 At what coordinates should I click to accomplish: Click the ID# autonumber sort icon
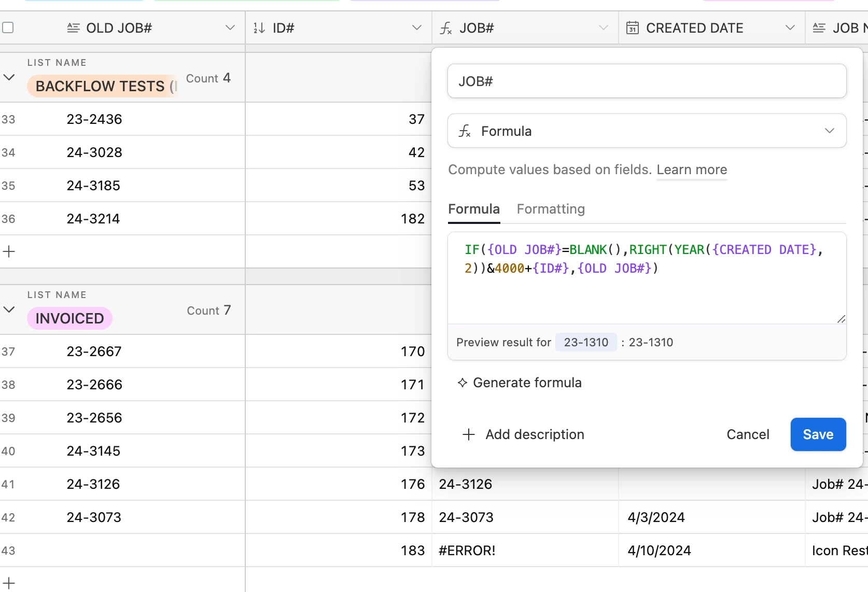point(259,28)
